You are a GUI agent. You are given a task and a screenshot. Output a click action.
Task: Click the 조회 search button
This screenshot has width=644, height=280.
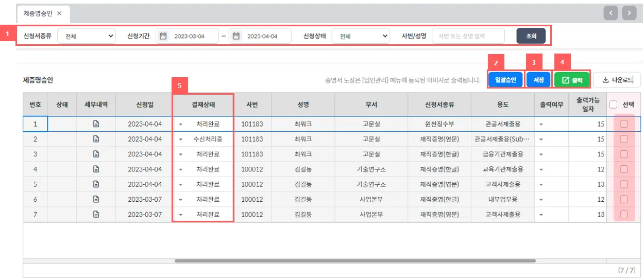531,36
